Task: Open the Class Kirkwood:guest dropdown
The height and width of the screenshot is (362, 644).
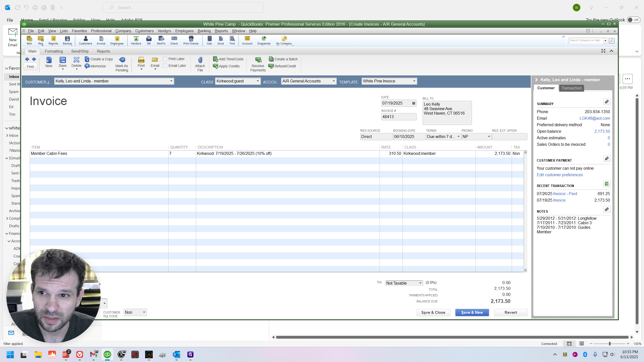Action: click(x=258, y=81)
